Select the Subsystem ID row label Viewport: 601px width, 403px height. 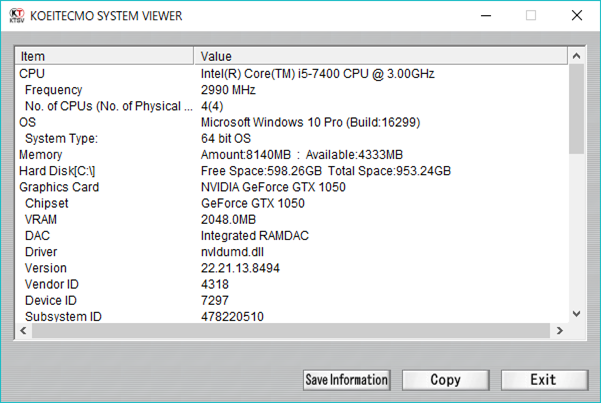point(63,317)
